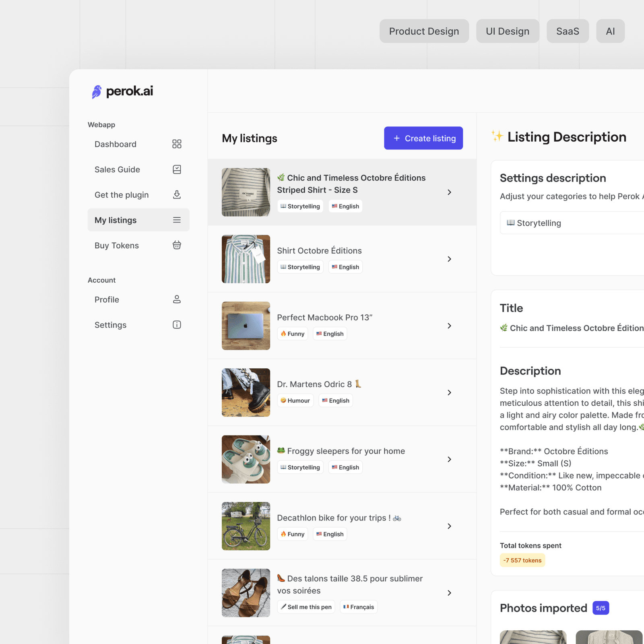644x644 pixels.
Task: Open the Profile account page
Action: point(138,299)
